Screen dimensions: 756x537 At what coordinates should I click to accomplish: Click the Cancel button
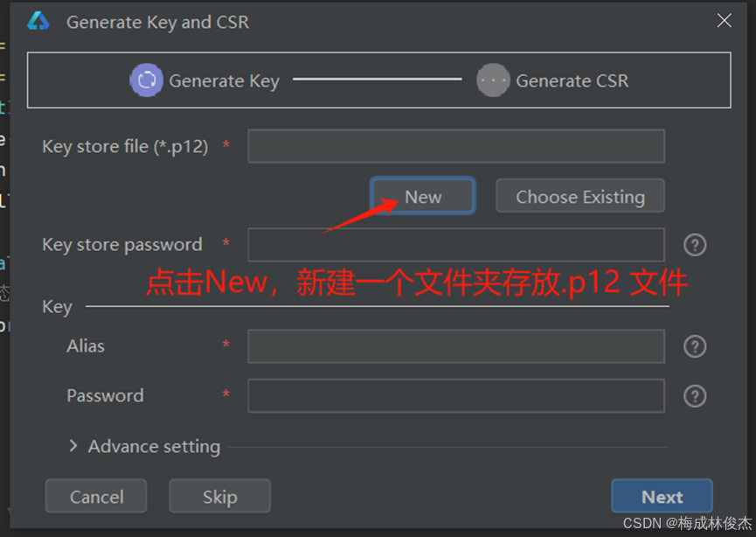(x=96, y=496)
